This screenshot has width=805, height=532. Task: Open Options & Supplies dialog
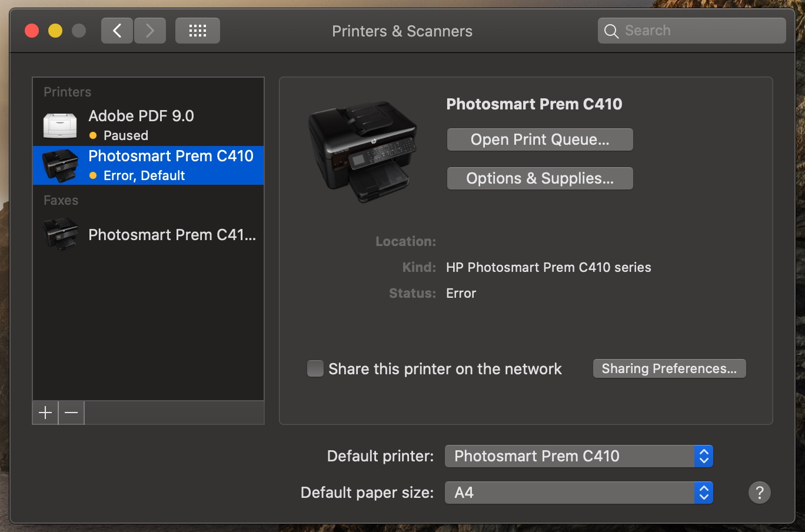coord(540,178)
